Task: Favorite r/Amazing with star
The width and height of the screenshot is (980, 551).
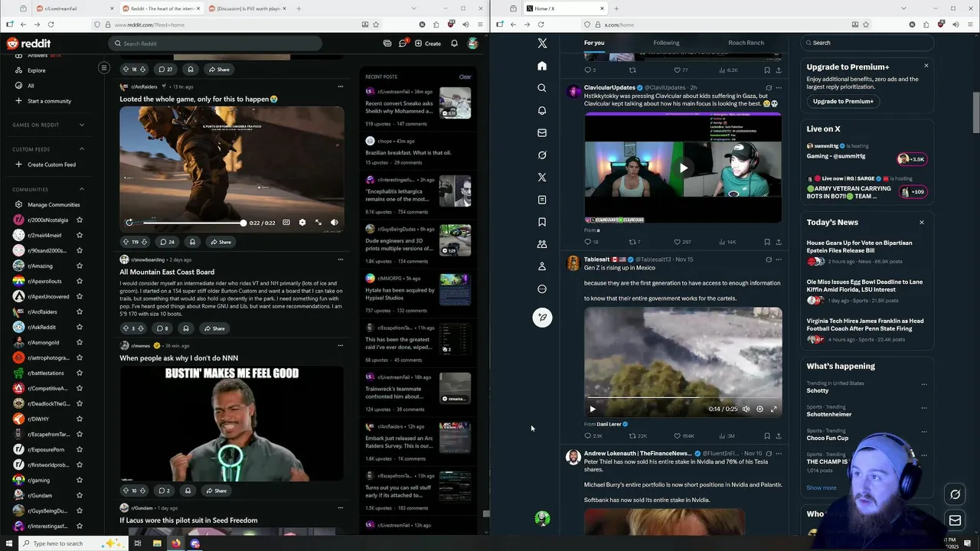Action: pos(79,266)
